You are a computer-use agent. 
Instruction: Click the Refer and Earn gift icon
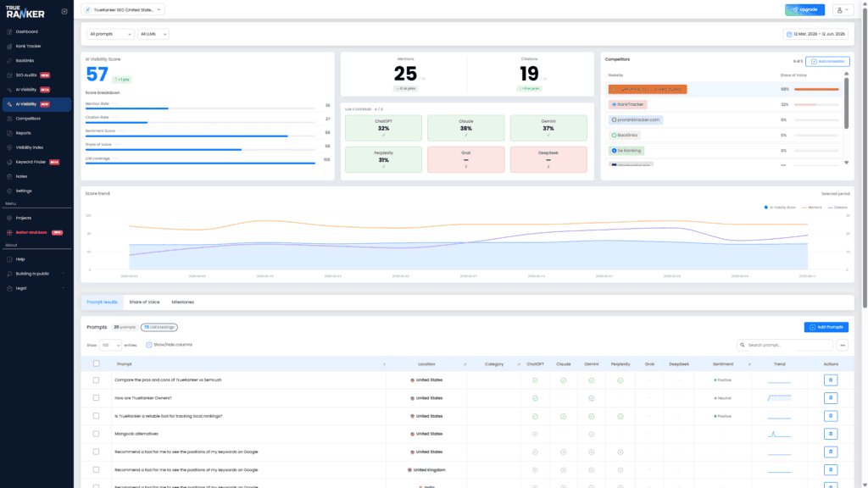pos(9,232)
